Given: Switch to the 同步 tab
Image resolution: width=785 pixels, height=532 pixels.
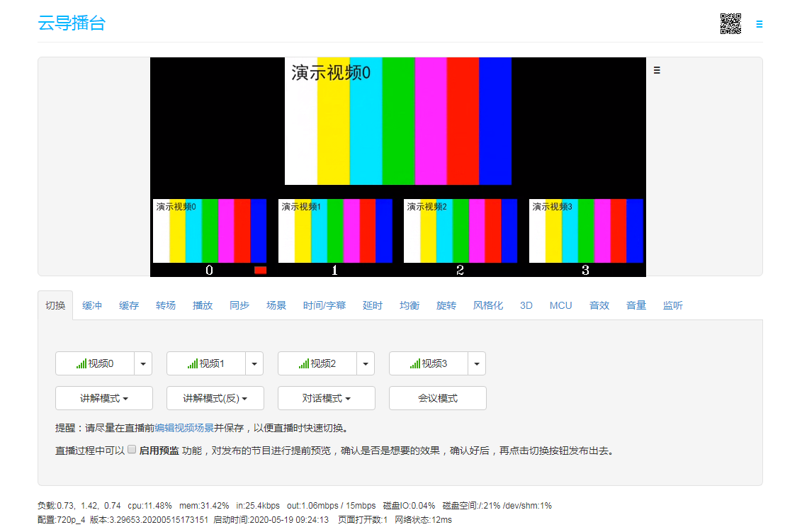Looking at the screenshot, I should [x=239, y=305].
